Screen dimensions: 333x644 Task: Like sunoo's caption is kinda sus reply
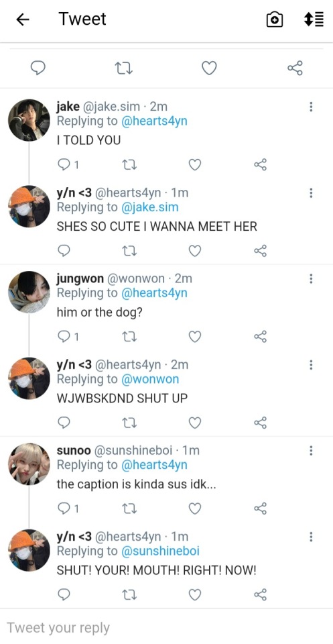click(195, 508)
